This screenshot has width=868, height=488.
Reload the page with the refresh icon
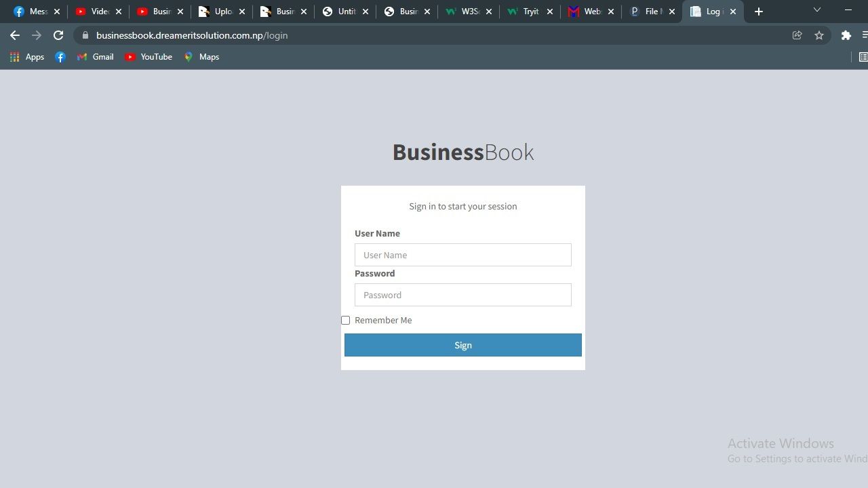[x=58, y=35]
